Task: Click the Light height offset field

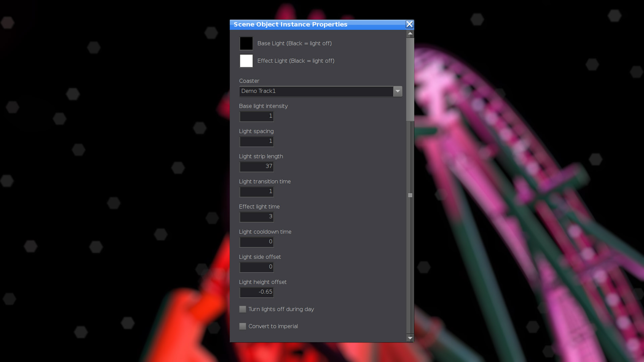Action: (x=257, y=292)
